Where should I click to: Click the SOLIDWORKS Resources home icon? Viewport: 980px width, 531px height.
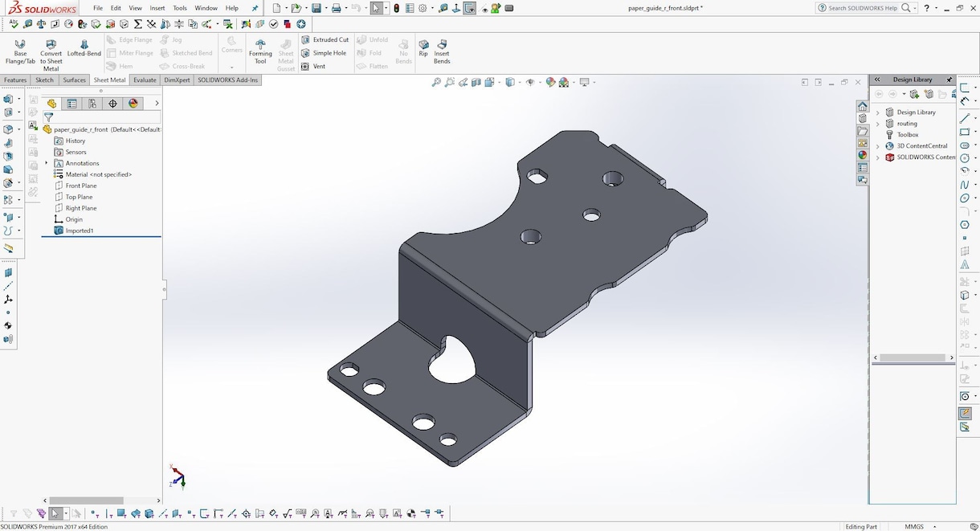click(862, 106)
